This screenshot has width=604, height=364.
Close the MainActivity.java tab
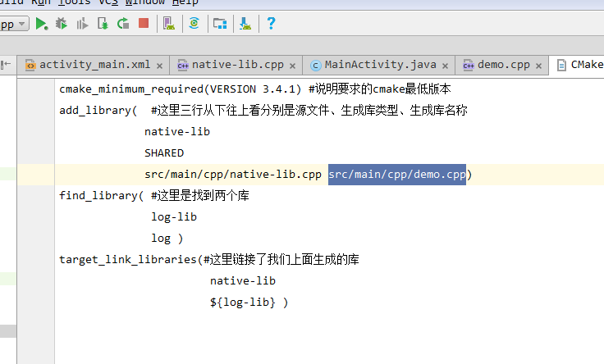click(x=445, y=66)
